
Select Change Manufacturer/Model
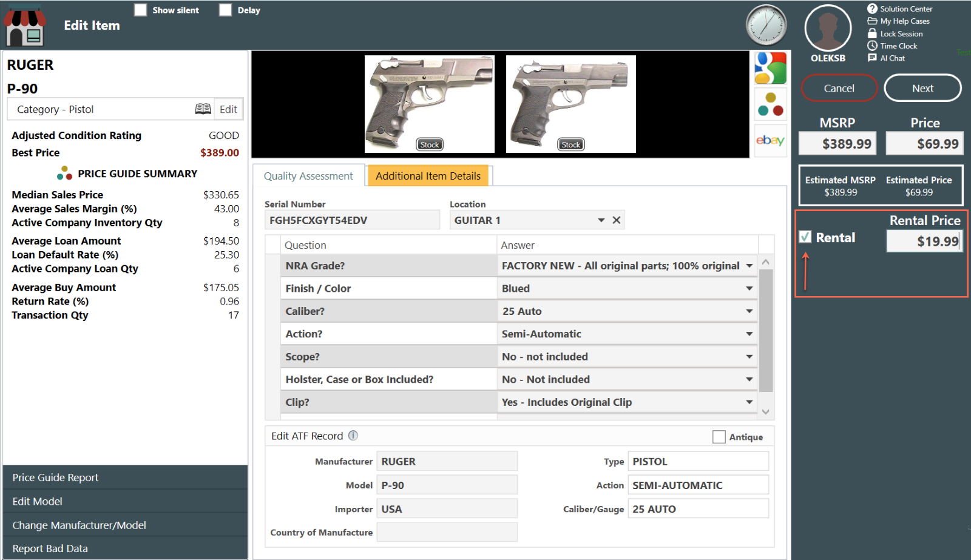click(x=125, y=525)
